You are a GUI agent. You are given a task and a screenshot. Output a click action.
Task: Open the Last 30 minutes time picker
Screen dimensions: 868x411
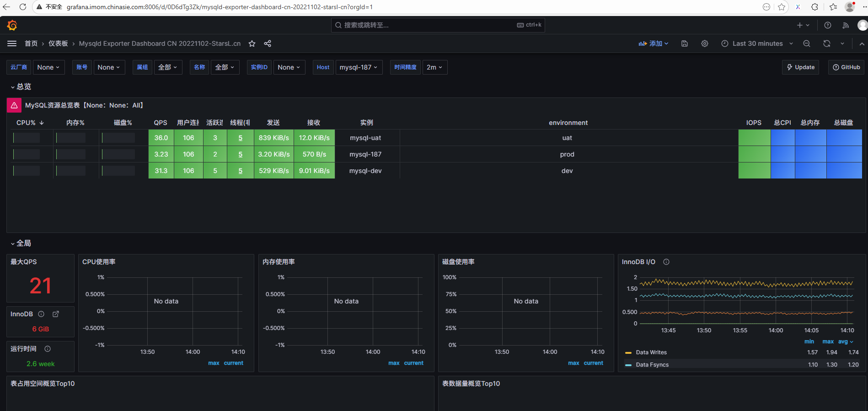point(757,43)
